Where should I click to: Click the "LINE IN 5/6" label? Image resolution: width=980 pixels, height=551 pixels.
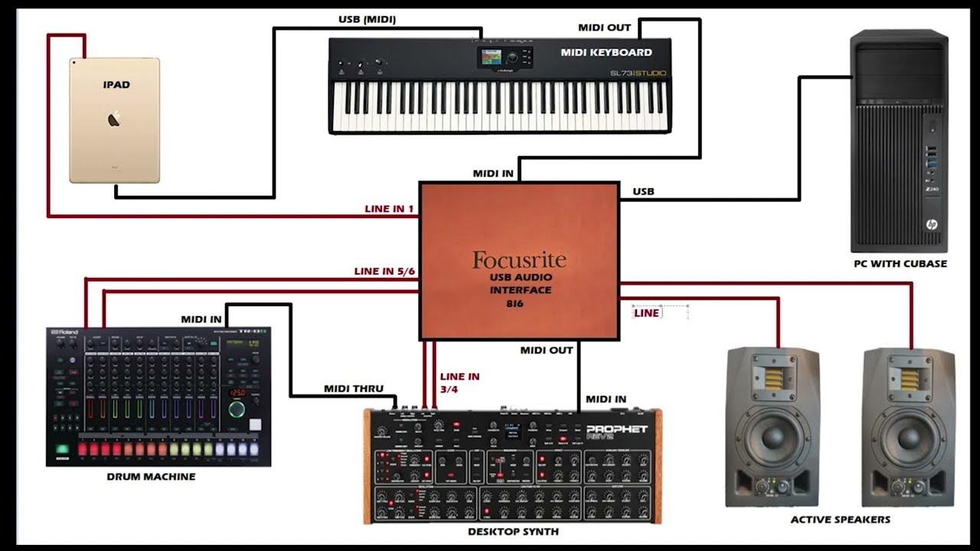click(x=384, y=271)
